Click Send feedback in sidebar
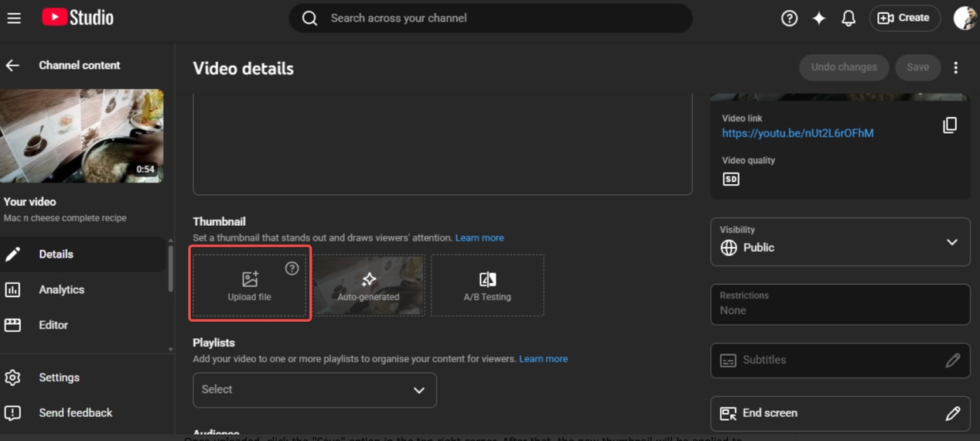Screen dimensions: 980x441 [83, 413]
